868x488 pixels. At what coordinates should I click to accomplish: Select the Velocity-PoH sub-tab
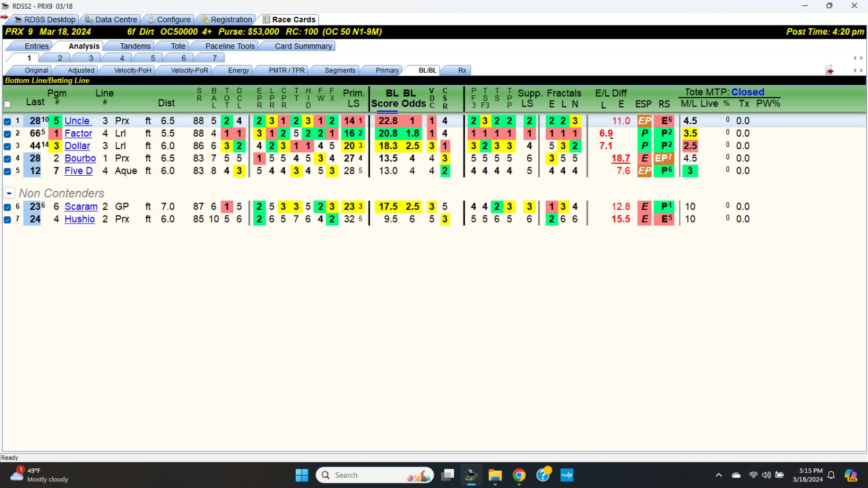click(x=133, y=71)
